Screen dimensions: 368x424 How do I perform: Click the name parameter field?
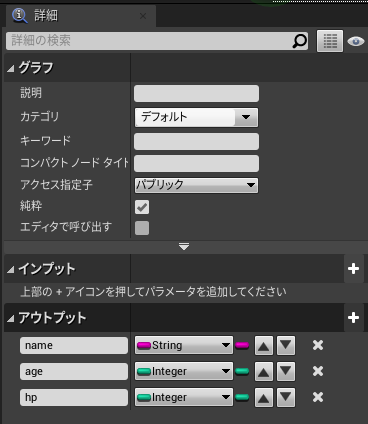pyautogui.click(x=74, y=345)
